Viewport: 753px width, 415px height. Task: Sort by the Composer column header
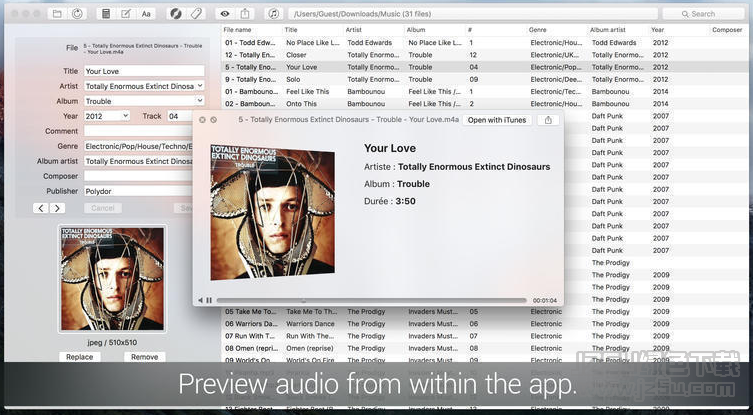727,30
